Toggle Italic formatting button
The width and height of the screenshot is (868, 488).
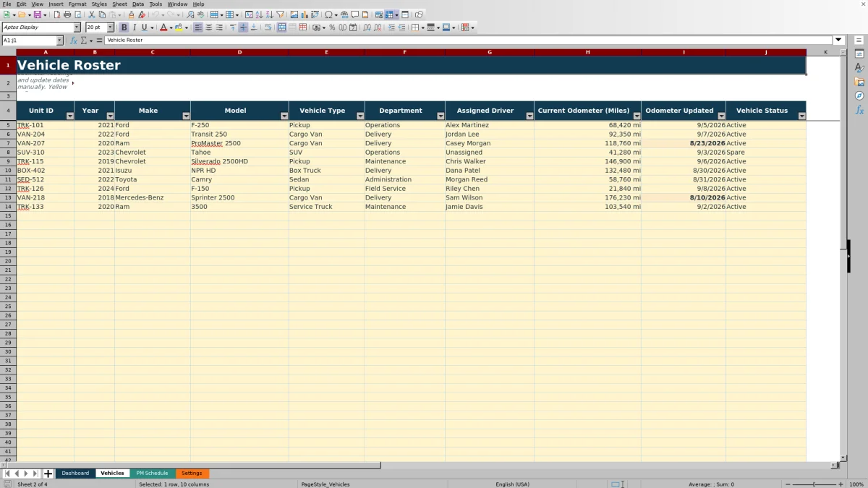coord(135,27)
